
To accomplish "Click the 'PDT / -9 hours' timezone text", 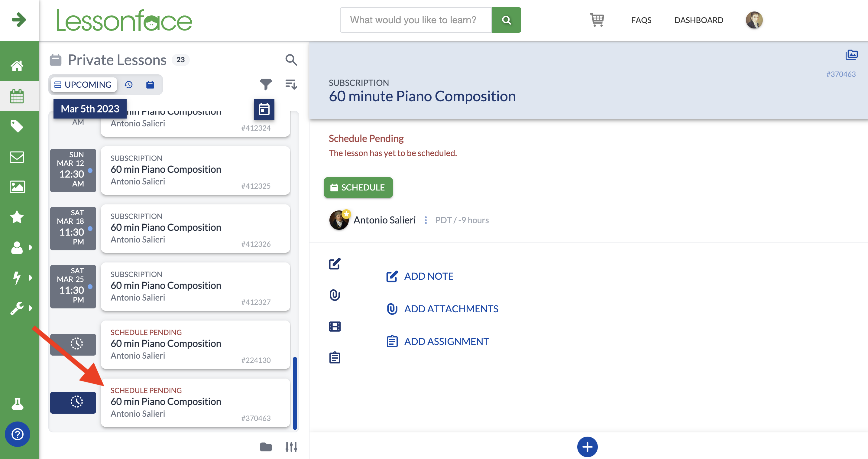I will pyautogui.click(x=462, y=220).
